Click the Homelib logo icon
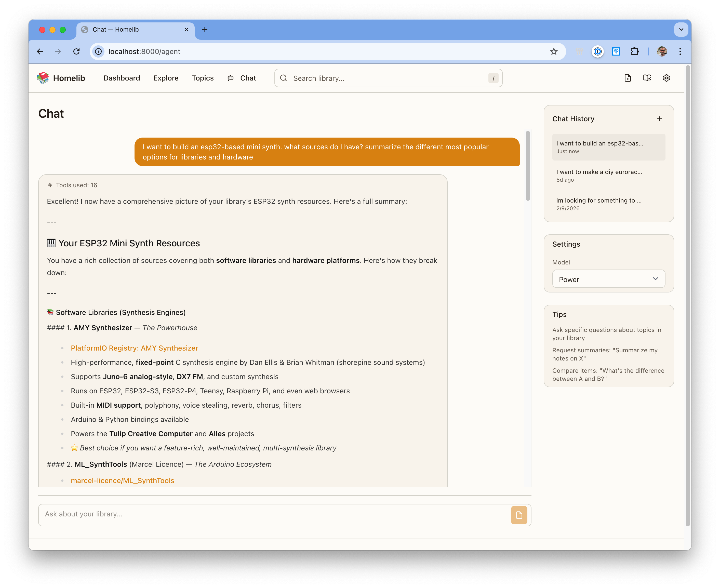Screen dimensions: 720x588 pyautogui.click(x=43, y=78)
